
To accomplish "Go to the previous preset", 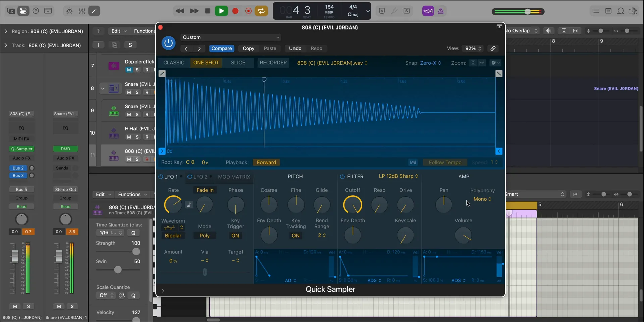I will click(186, 49).
